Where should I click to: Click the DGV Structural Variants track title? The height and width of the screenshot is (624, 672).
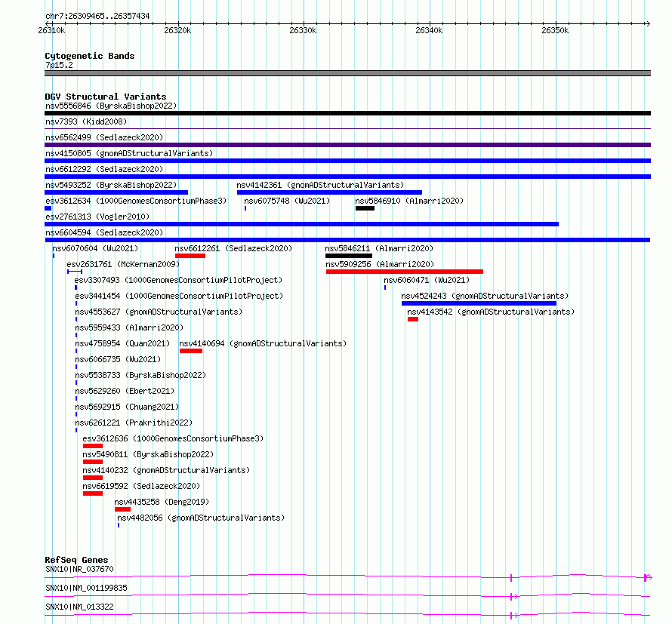click(x=106, y=97)
